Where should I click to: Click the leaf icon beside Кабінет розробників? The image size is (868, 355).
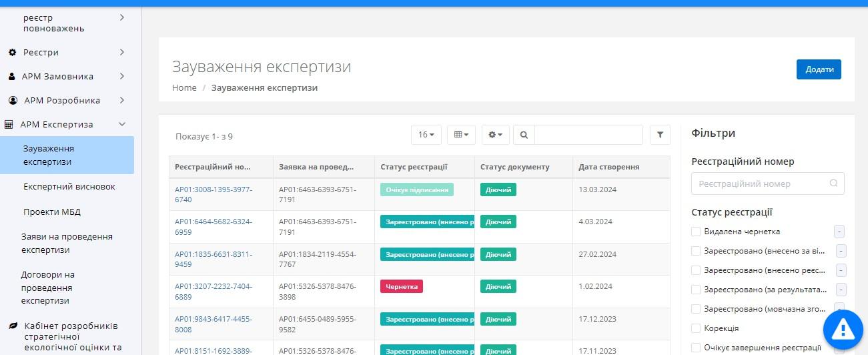13,326
